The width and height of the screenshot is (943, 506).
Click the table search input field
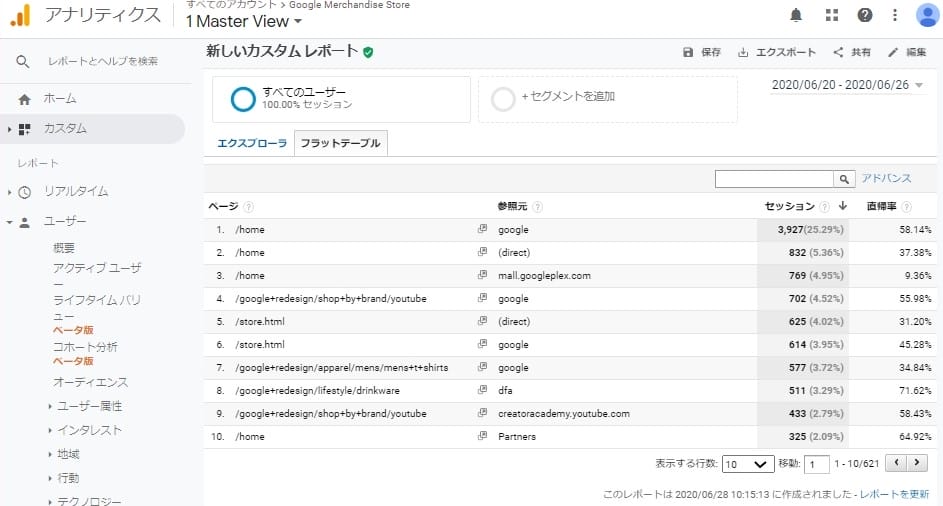pos(774,179)
